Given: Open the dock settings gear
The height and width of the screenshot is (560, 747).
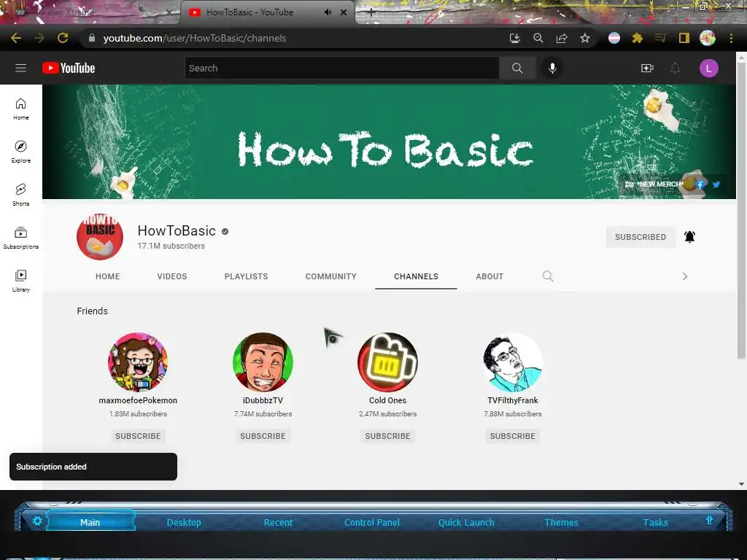Looking at the screenshot, I should click(37, 521).
